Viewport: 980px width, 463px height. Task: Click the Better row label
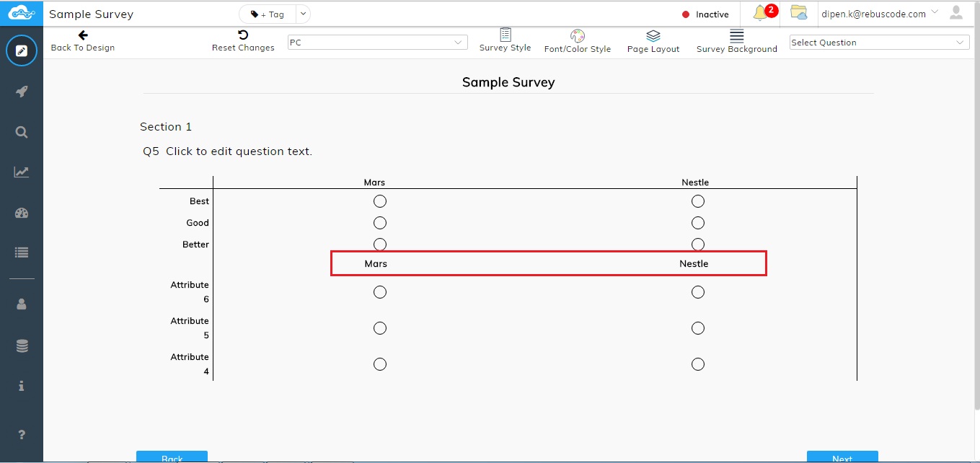click(195, 244)
